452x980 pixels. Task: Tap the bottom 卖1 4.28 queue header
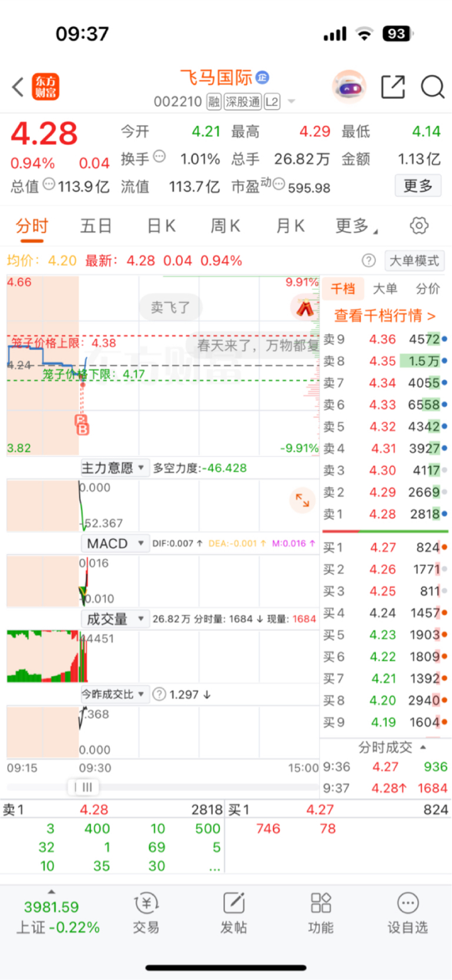pyautogui.click(x=112, y=810)
